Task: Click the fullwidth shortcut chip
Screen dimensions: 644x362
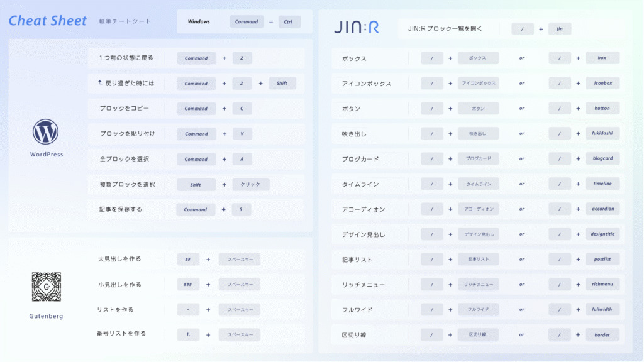Action: pyautogui.click(x=602, y=309)
